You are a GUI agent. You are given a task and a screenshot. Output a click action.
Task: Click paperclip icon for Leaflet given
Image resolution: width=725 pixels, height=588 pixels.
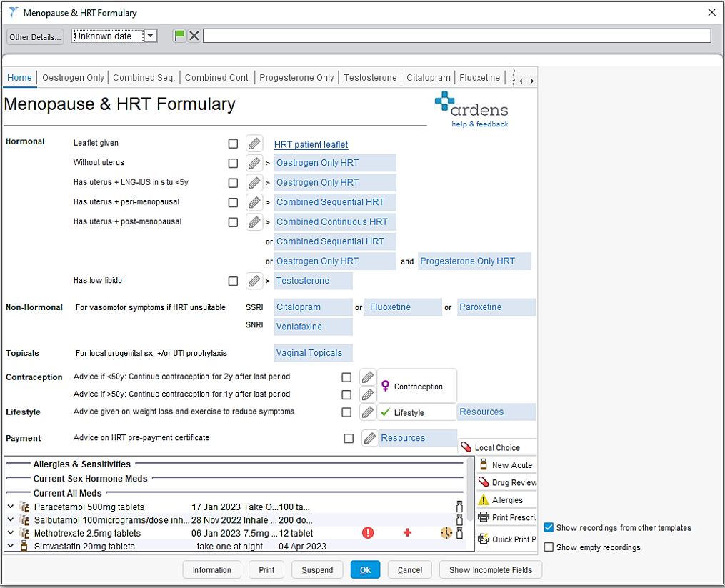(254, 144)
